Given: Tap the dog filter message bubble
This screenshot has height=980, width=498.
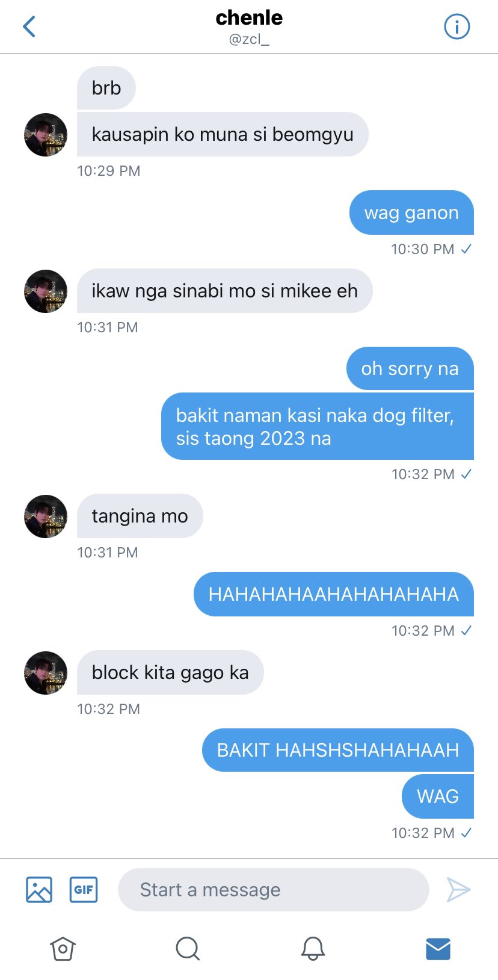Looking at the screenshot, I should [x=318, y=426].
